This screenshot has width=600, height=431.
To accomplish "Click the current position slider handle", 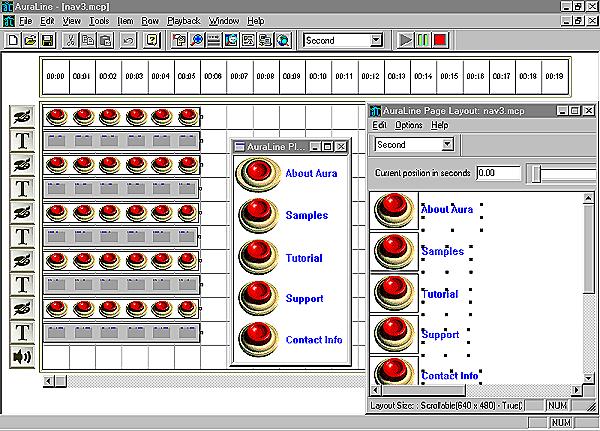I will (536, 174).
